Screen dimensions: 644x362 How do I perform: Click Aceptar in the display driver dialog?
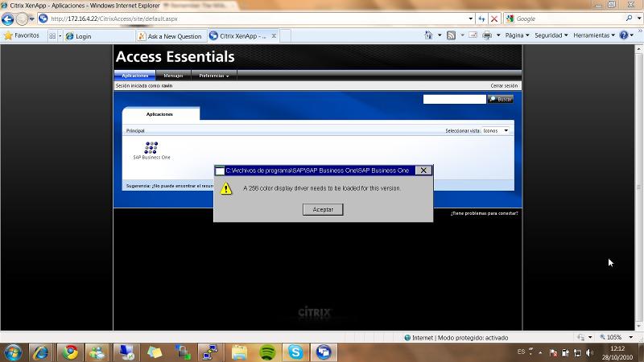point(323,209)
